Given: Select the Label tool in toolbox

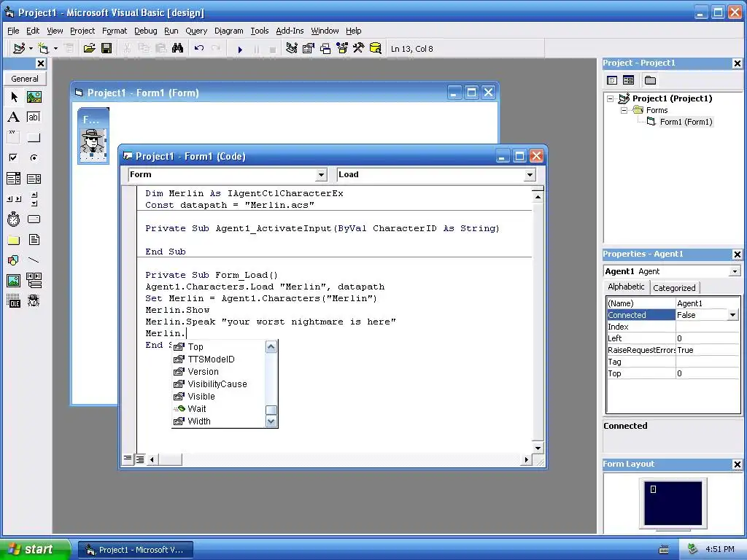Looking at the screenshot, I should click(x=14, y=117).
